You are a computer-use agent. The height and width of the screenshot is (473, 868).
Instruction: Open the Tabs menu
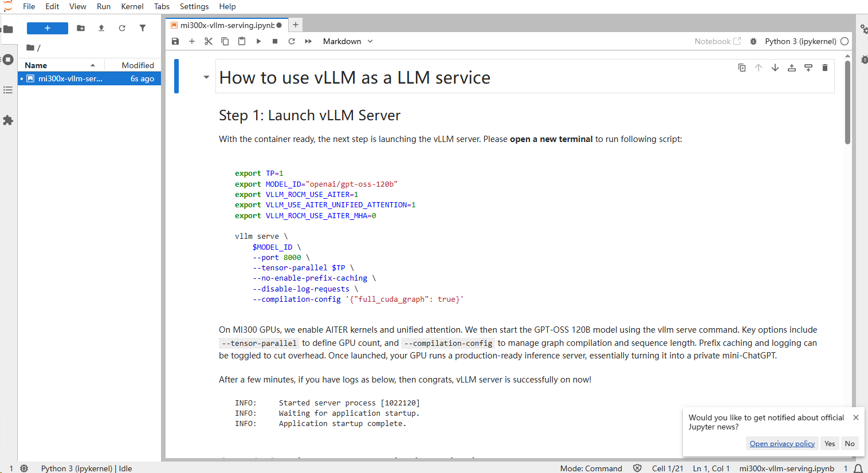coord(162,6)
